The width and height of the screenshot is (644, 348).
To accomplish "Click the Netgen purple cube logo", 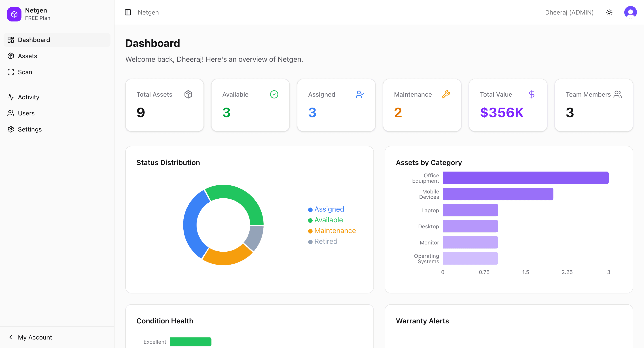I will point(14,14).
